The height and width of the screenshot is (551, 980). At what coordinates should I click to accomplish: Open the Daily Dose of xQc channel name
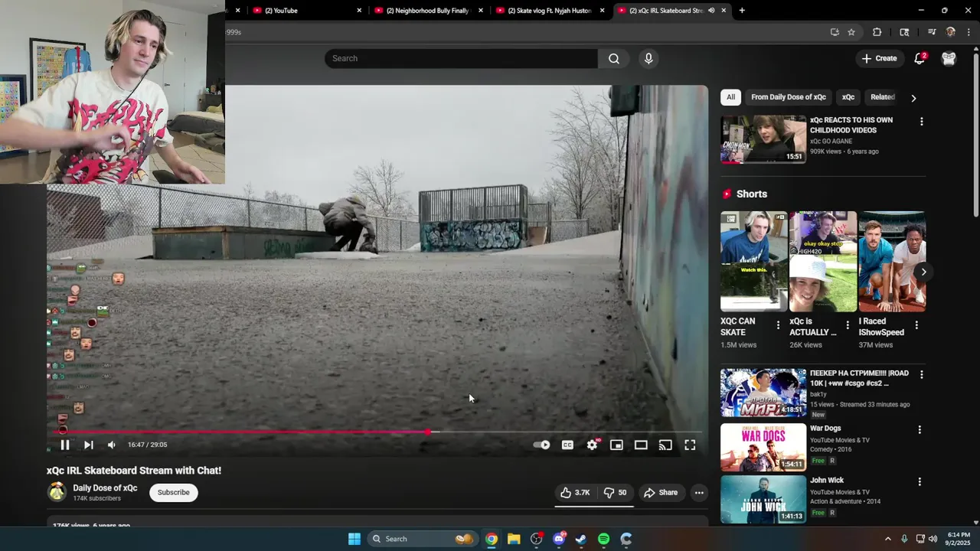coord(105,488)
